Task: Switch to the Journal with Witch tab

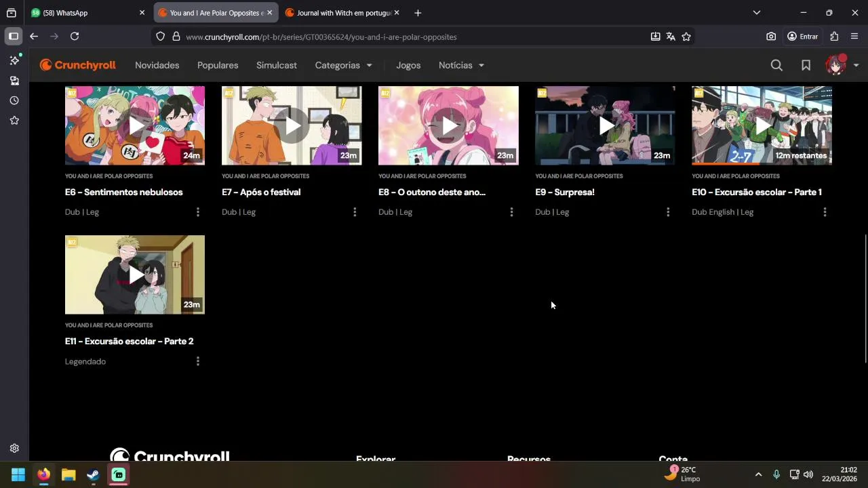Action: click(342, 13)
